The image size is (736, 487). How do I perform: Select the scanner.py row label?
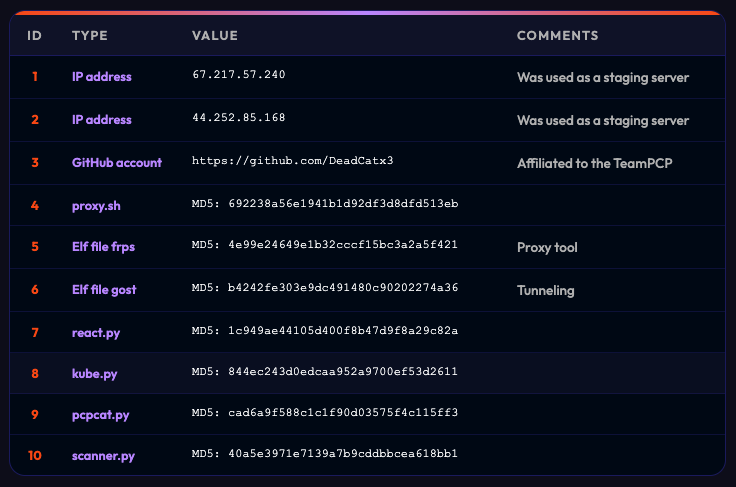pyautogui.click(x=103, y=456)
